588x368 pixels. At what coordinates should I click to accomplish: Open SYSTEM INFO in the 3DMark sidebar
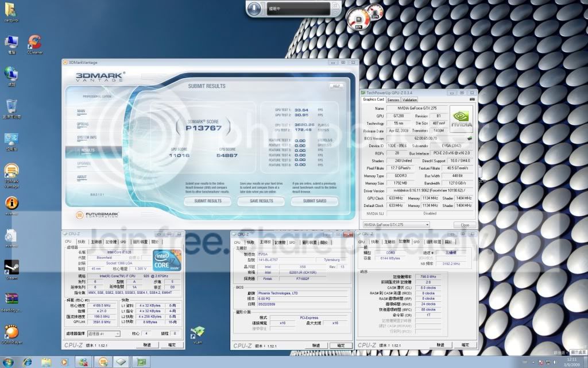point(87,137)
